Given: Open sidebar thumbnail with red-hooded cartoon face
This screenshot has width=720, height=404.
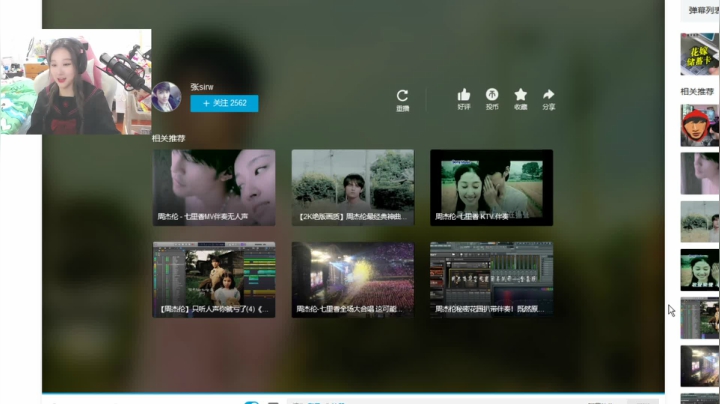Looking at the screenshot, I should coord(700,125).
